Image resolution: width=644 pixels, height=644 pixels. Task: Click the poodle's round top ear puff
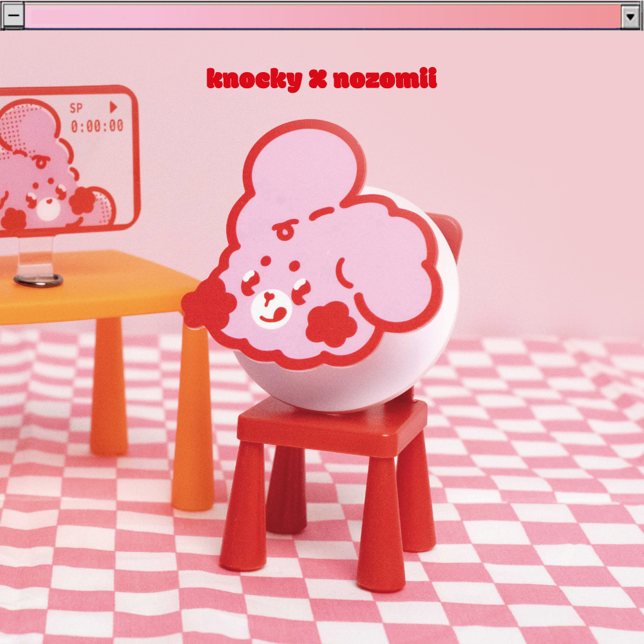(x=303, y=167)
